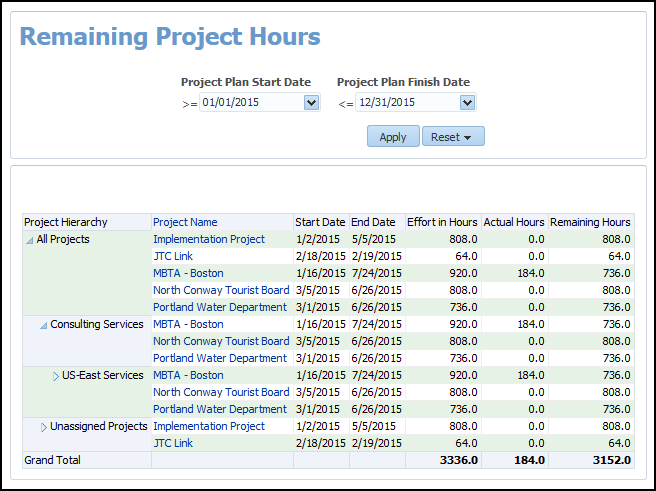This screenshot has height=491, width=656.
Task: Click the finish date input field
Action: tap(407, 102)
